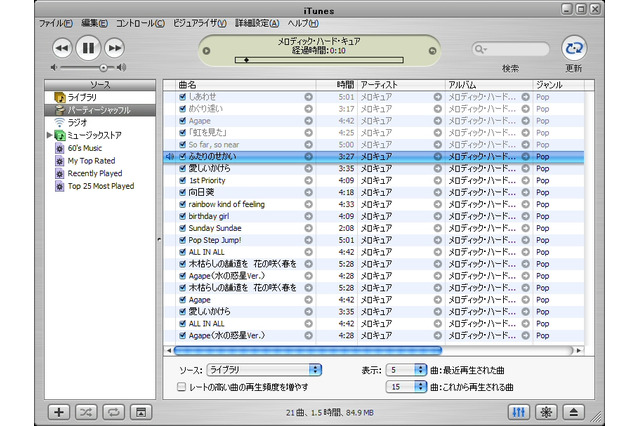
Task: Click arrow icon next to song しあわせ
Action: click(309, 97)
